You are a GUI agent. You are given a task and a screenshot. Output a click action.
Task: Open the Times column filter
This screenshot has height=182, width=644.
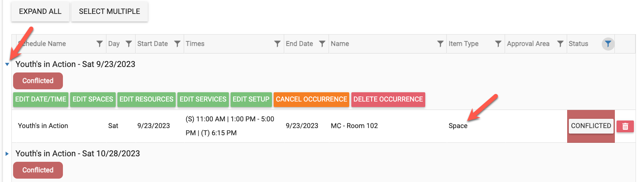[x=277, y=44]
